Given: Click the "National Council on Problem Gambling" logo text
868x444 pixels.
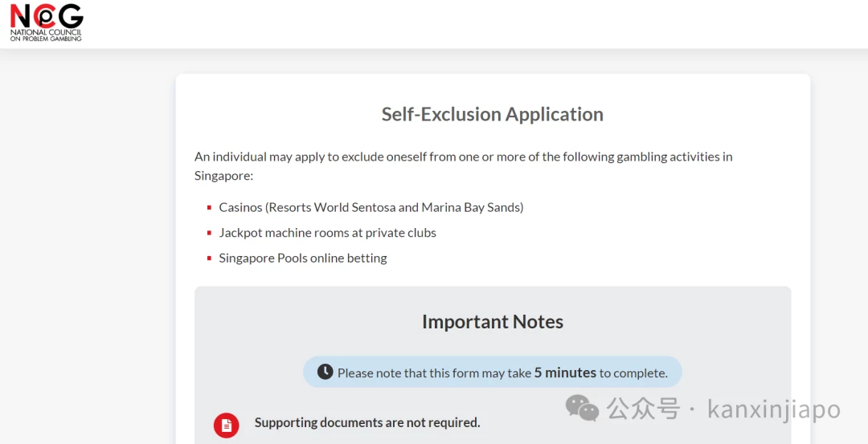Looking at the screenshot, I should coord(46,35).
